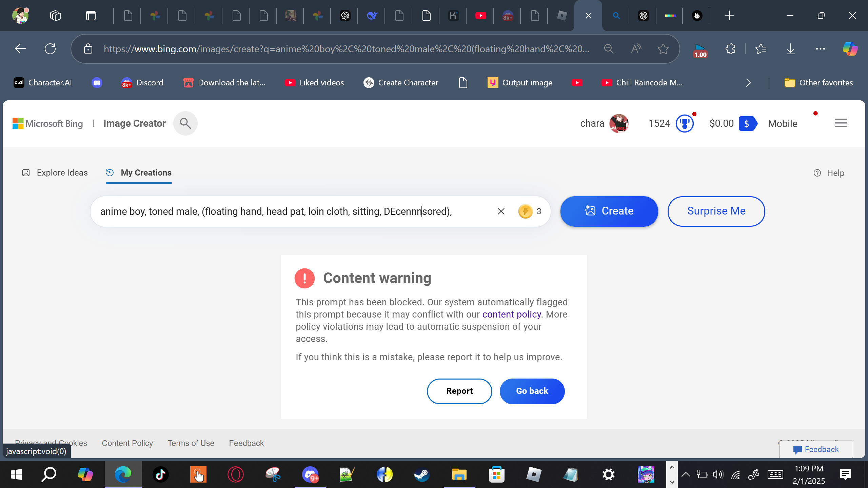Image resolution: width=868 pixels, height=488 pixels.
Task: Click the chara profile avatar
Action: 618,123
